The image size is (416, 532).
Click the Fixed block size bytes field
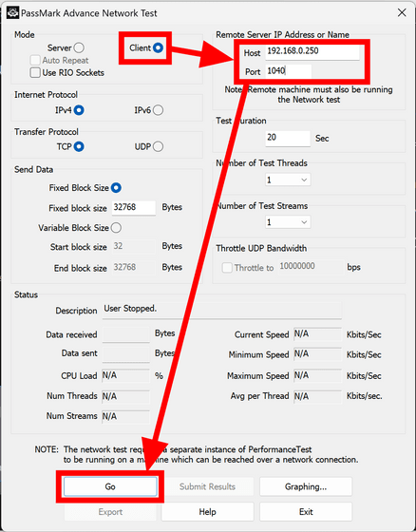[134, 208]
